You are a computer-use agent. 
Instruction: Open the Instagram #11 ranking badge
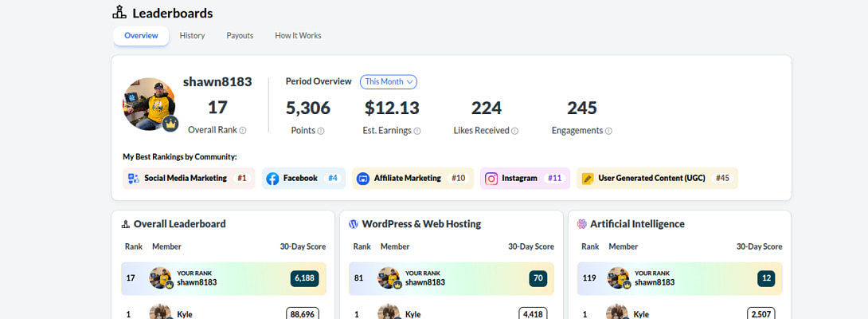525,178
